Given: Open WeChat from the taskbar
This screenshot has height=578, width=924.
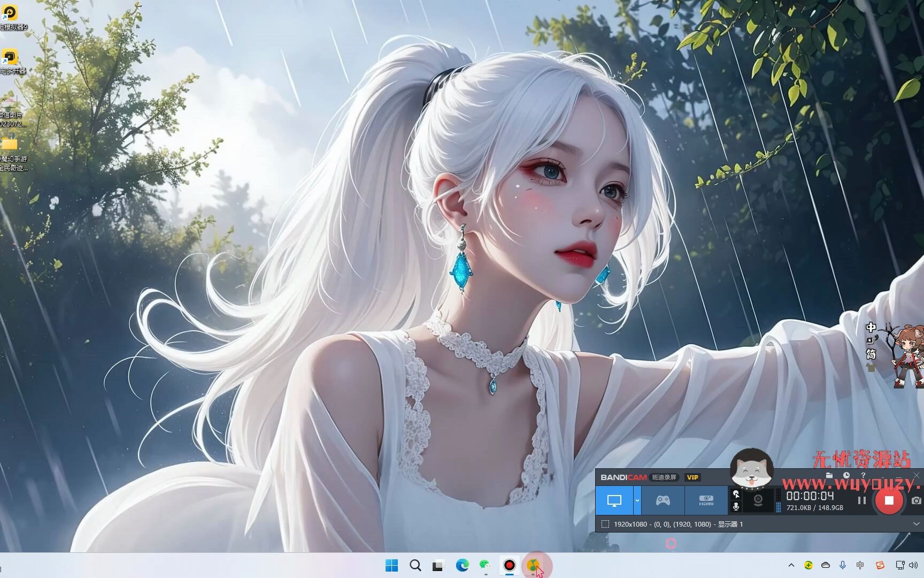Looking at the screenshot, I should pyautogui.click(x=486, y=565).
